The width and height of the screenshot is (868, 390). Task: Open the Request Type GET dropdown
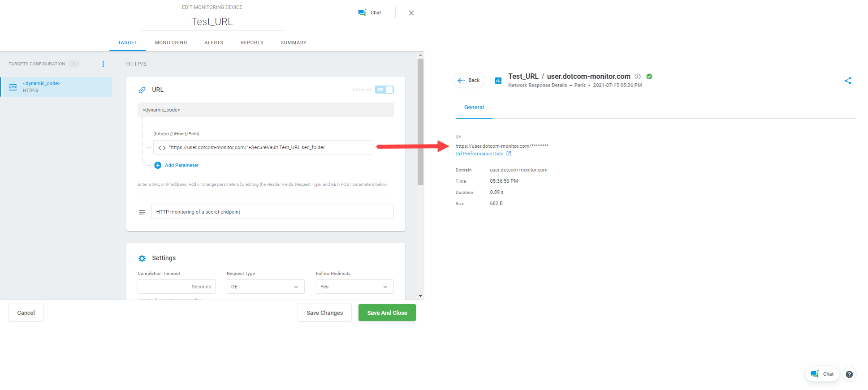265,287
